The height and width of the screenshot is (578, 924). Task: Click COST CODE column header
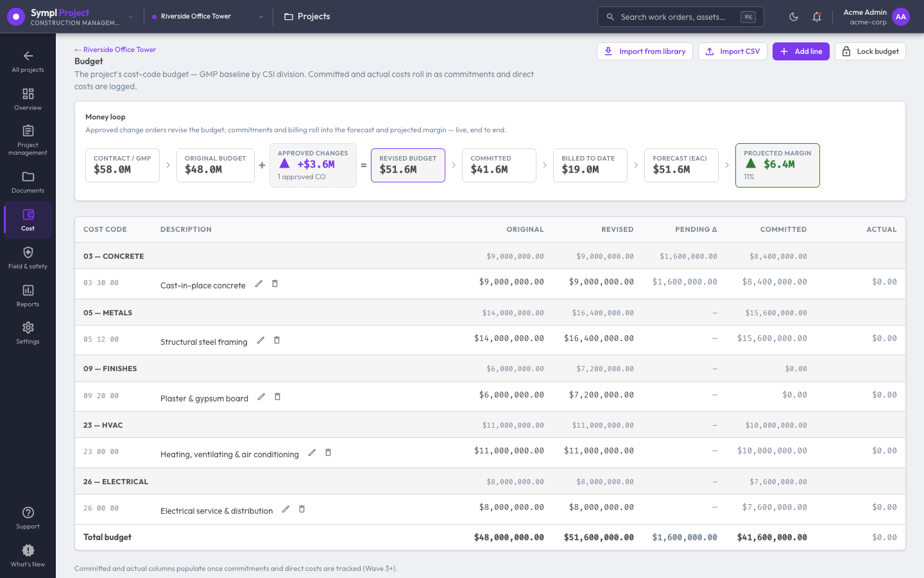point(105,229)
